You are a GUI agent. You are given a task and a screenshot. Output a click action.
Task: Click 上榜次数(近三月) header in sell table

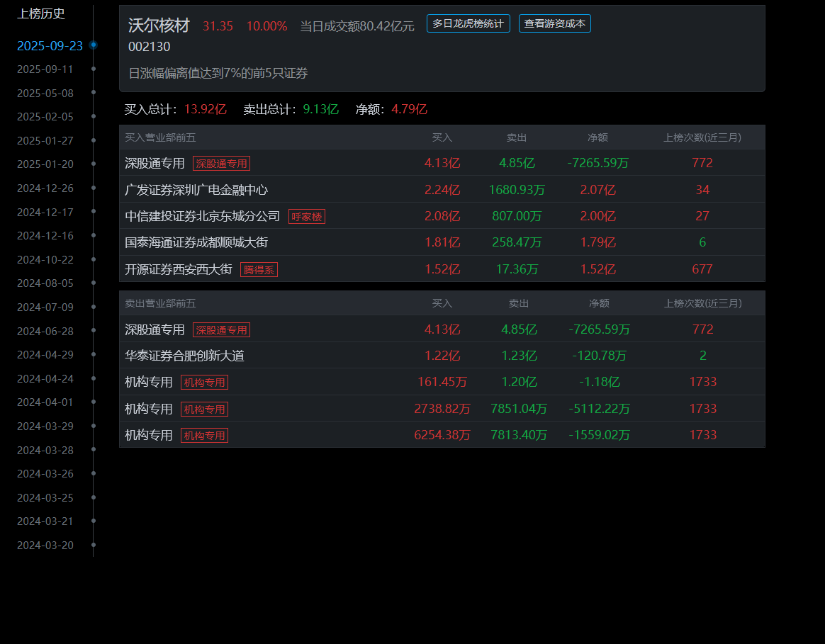pos(703,303)
